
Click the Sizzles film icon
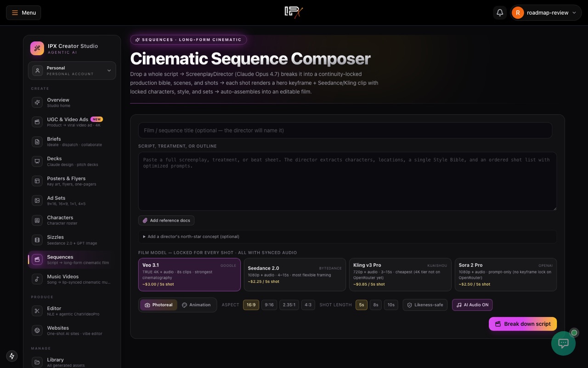pyautogui.click(x=37, y=240)
